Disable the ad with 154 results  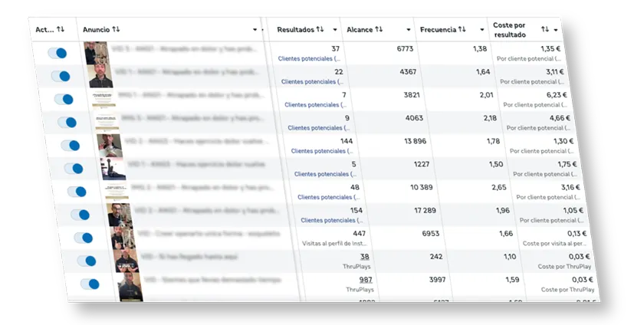tap(80, 215)
